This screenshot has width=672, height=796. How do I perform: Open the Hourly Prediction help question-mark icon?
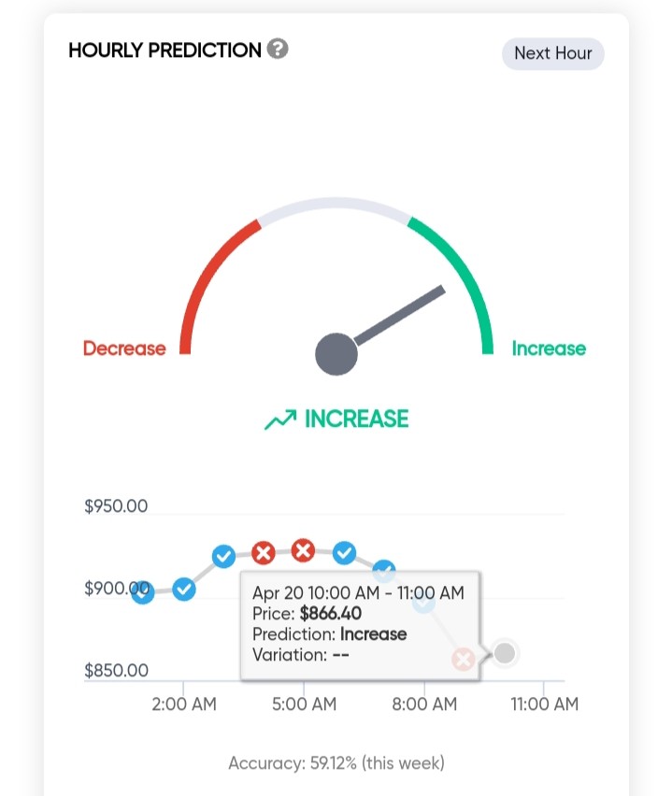point(278,49)
